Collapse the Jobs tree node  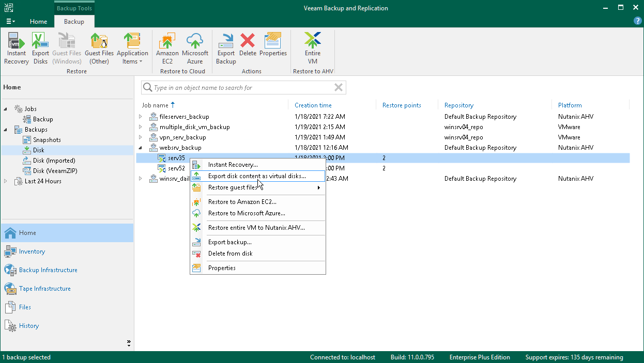[x=6, y=109]
